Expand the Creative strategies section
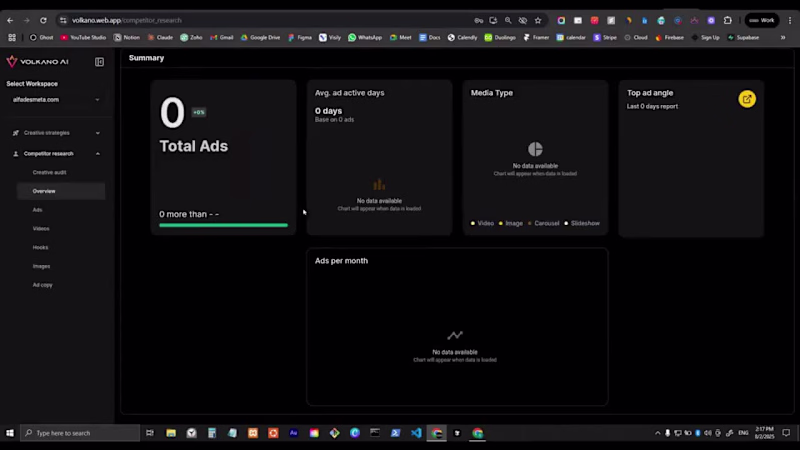This screenshot has height=450, width=800. [x=56, y=133]
